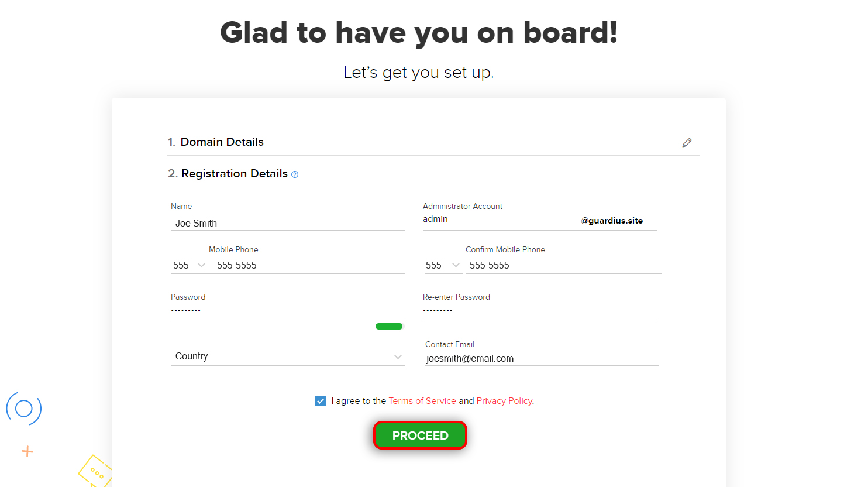Click into the Re-enter Password field
Viewport: 868px width, 487px height.
(x=540, y=311)
